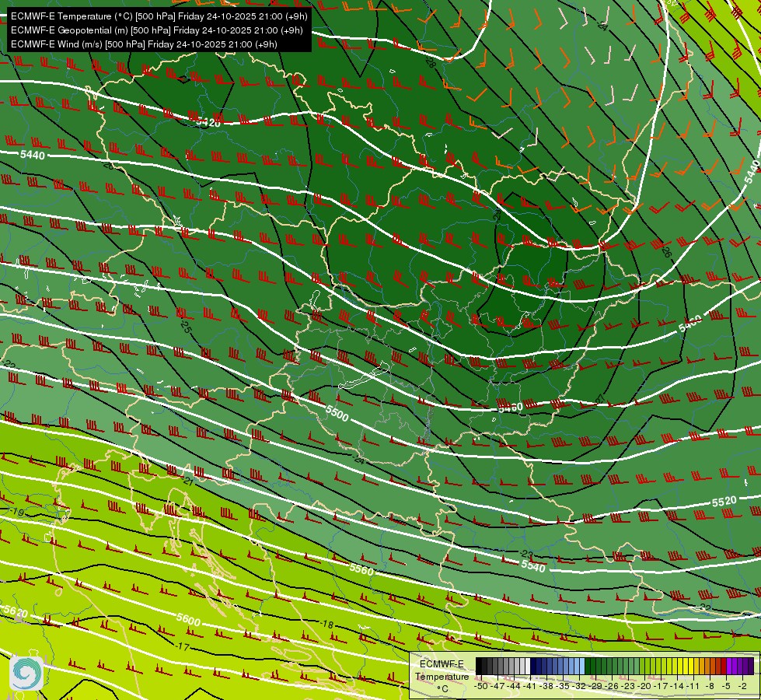Viewport: 761px width, 700px height.
Task: Click the 5620 geopotential contour label
Action: pos(16,611)
